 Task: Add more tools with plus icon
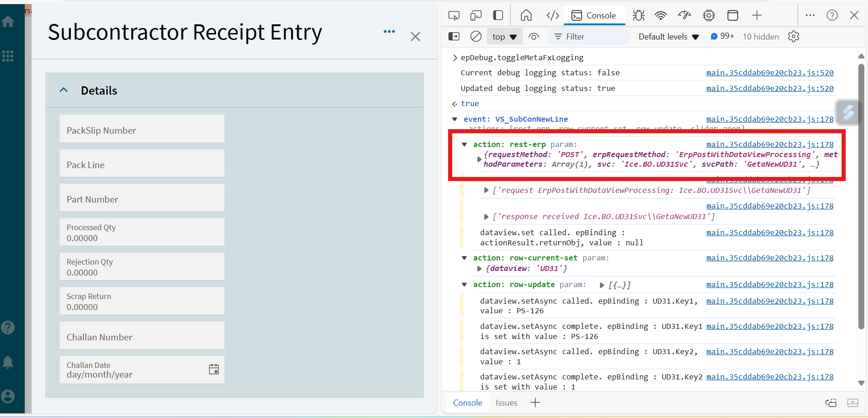click(757, 16)
